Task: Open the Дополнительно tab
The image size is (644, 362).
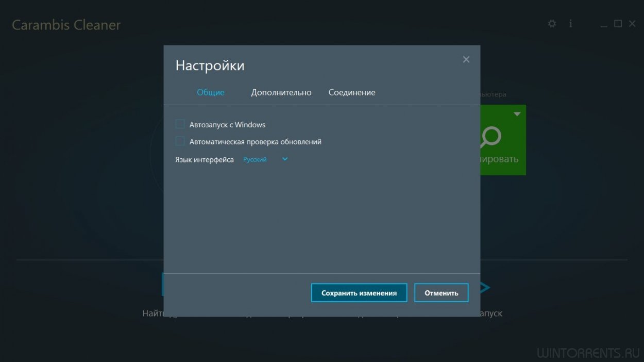Action: point(281,92)
